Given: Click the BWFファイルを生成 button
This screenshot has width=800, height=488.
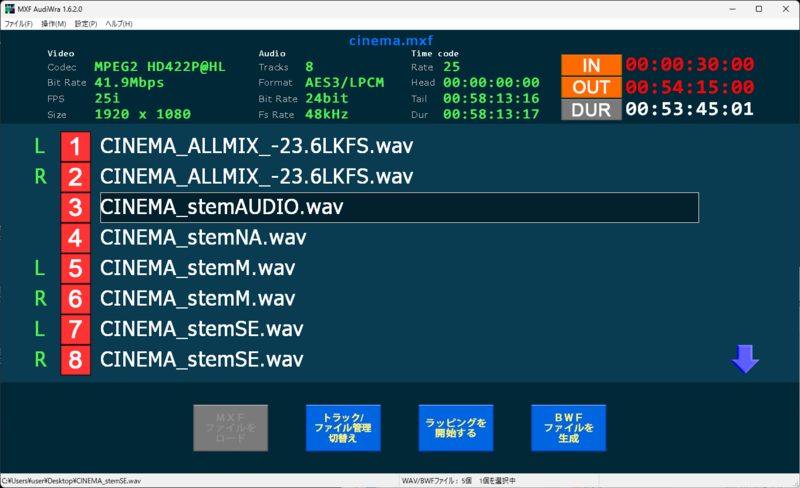Looking at the screenshot, I should [568, 428].
